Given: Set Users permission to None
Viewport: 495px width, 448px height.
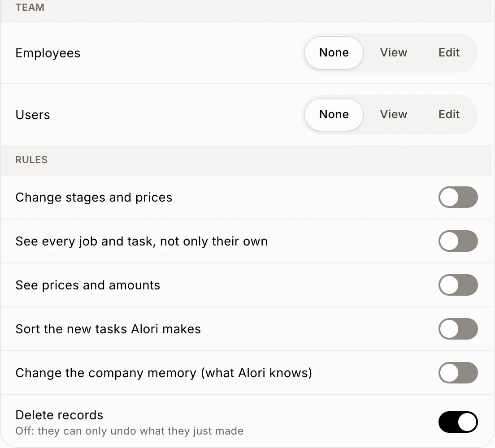Looking at the screenshot, I should pyautogui.click(x=334, y=115).
